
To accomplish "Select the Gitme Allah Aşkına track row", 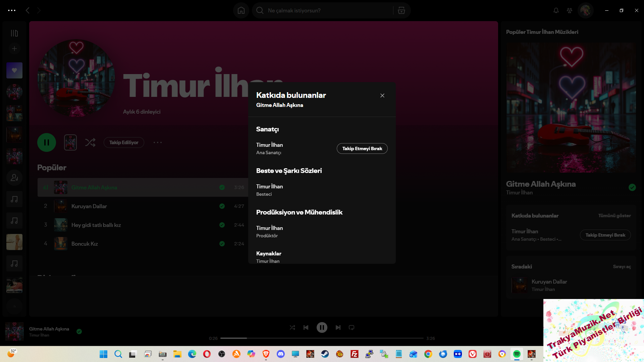I will (143, 187).
